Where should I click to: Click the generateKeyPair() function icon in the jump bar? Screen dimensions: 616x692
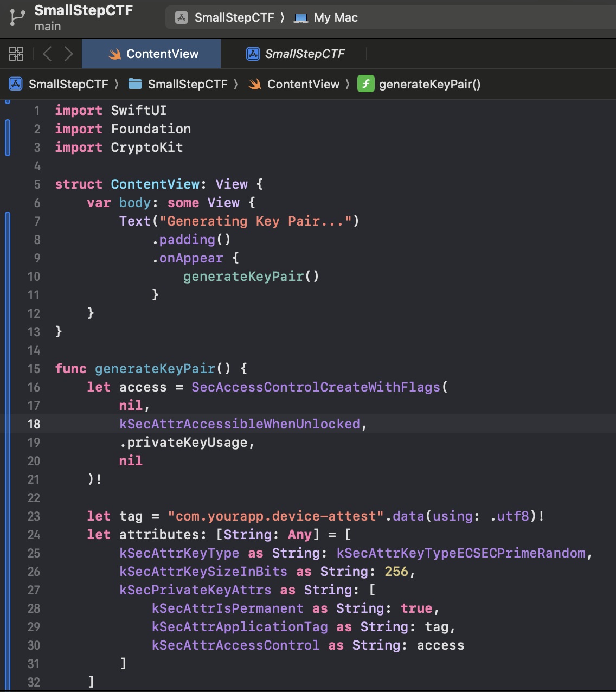[365, 84]
